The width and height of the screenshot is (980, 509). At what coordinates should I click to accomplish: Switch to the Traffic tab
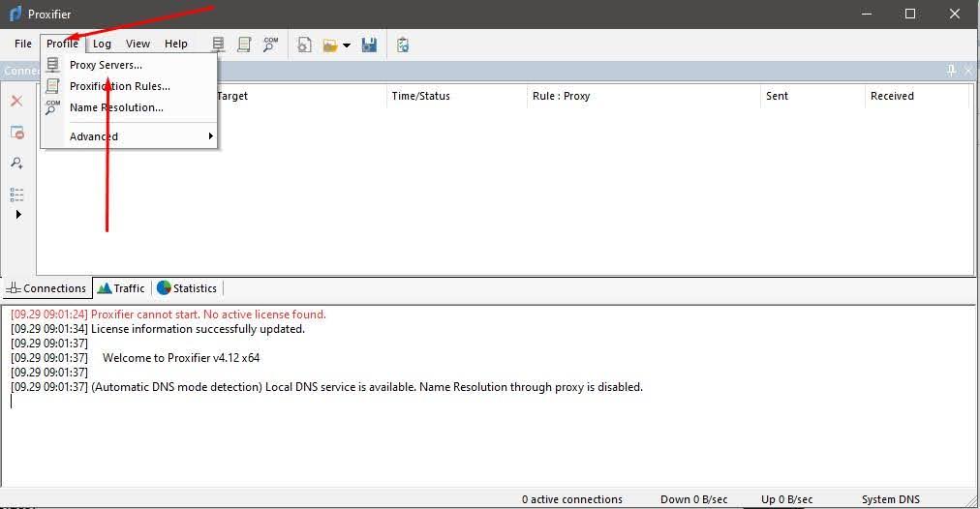(121, 288)
